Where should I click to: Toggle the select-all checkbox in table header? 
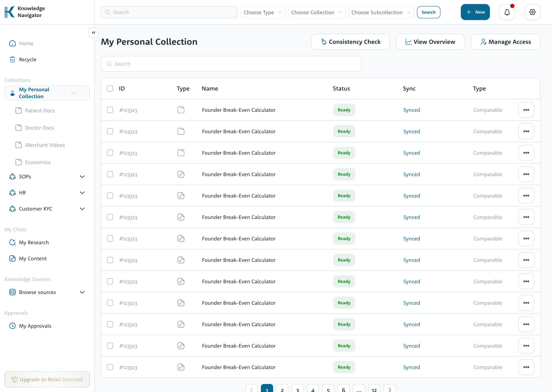[x=110, y=89]
